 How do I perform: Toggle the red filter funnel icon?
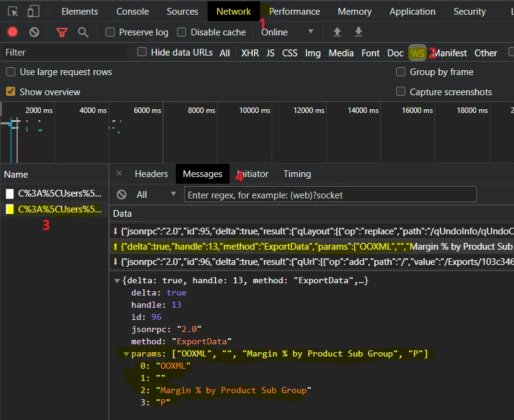click(x=62, y=32)
